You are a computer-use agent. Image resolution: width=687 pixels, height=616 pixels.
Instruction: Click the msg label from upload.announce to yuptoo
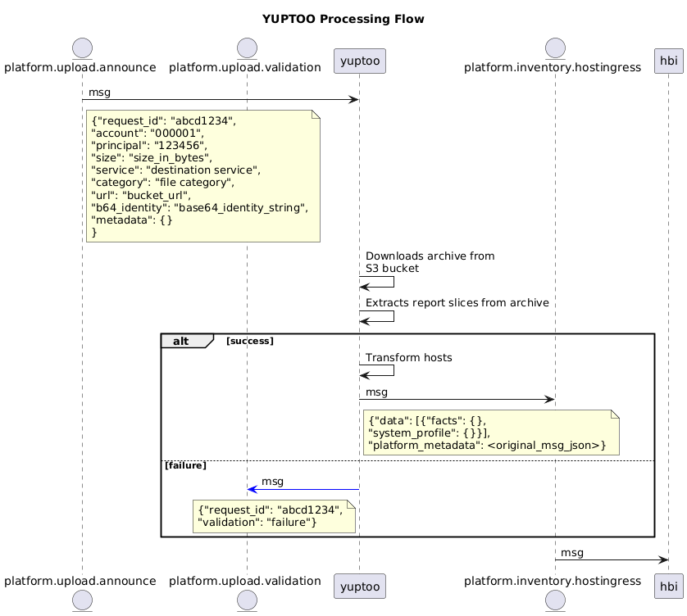point(99,93)
